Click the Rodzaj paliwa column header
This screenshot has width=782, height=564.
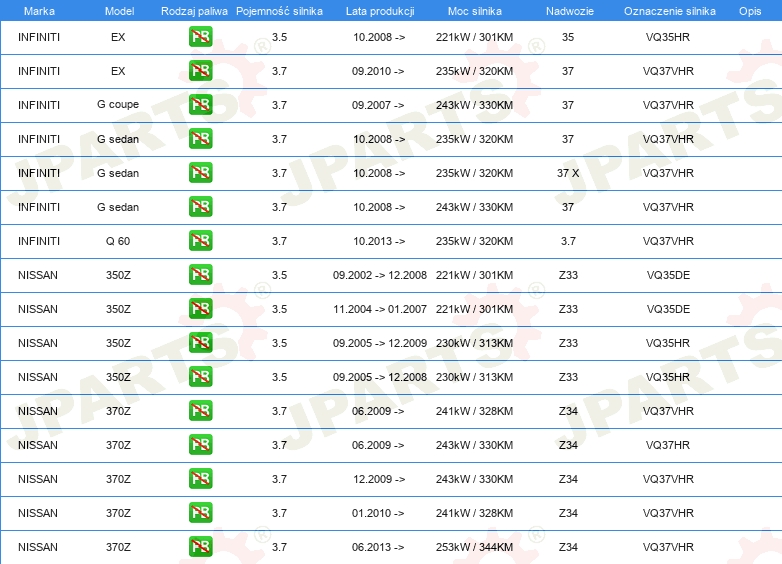pos(194,11)
